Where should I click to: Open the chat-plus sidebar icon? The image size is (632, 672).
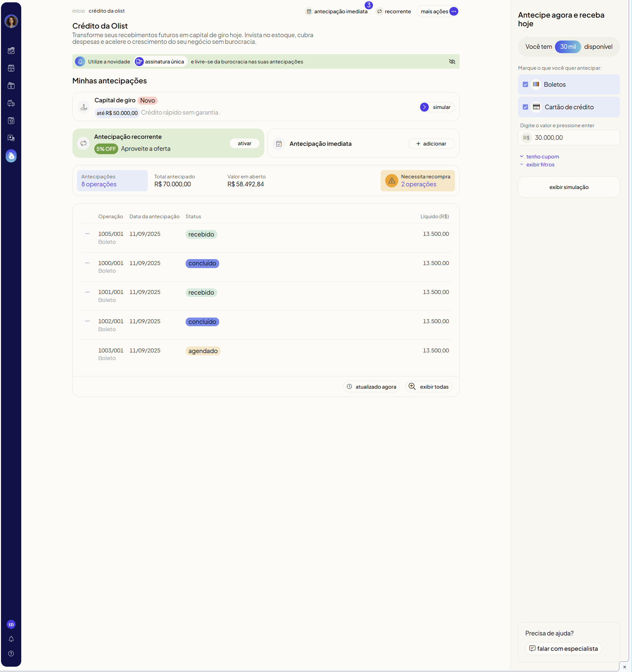coord(11,138)
